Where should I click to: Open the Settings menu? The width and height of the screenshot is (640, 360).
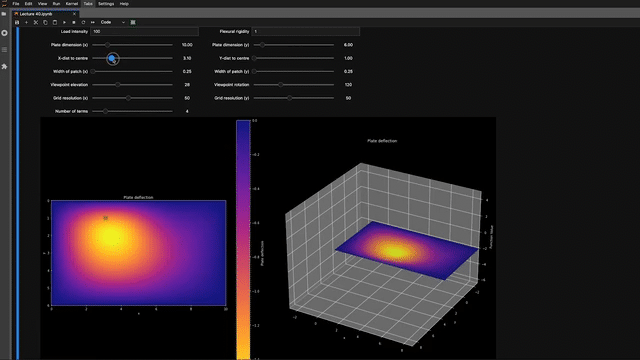click(x=106, y=4)
